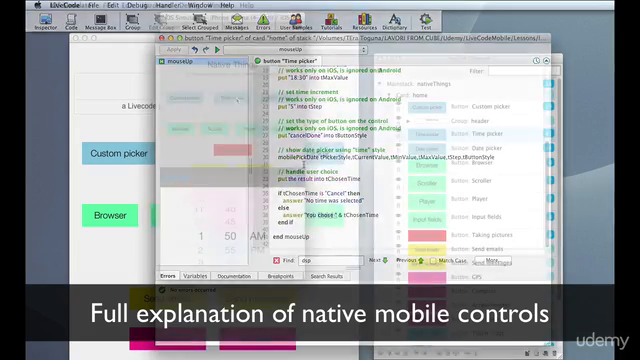Viewport: 640px width, 360px height.
Task: Switch to the Breakpoints tab
Action: point(280,276)
